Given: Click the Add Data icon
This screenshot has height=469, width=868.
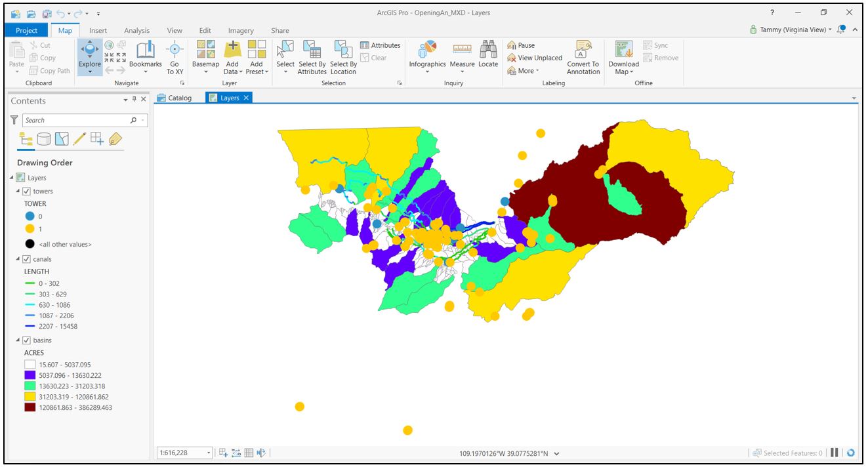Looking at the screenshot, I should coord(233,49).
